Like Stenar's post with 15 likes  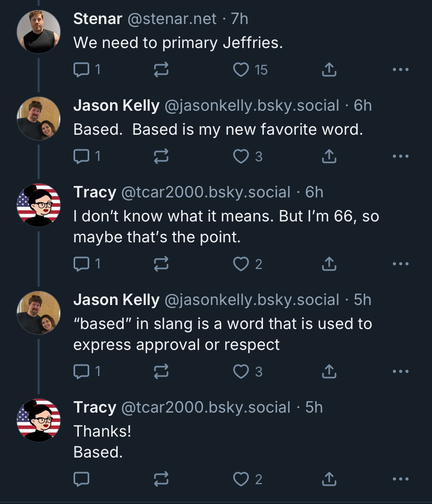click(241, 69)
